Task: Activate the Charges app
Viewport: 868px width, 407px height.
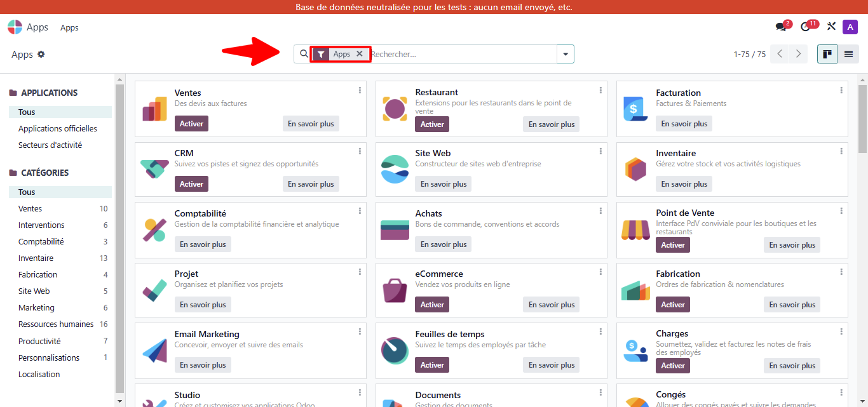Action: pos(673,366)
